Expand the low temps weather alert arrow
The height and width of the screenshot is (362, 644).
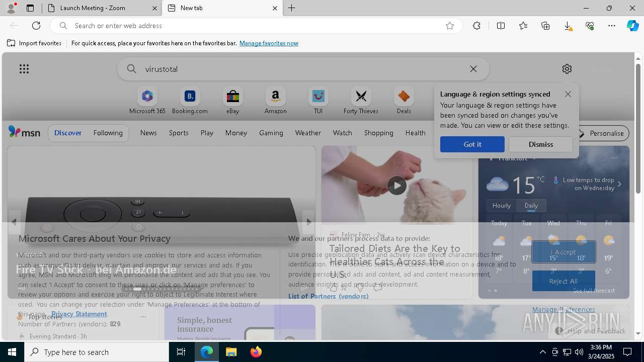619,184
